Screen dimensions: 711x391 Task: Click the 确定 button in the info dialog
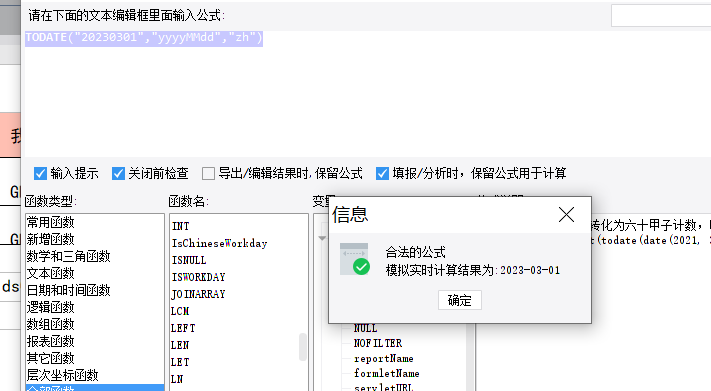click(x=459, y=300)
